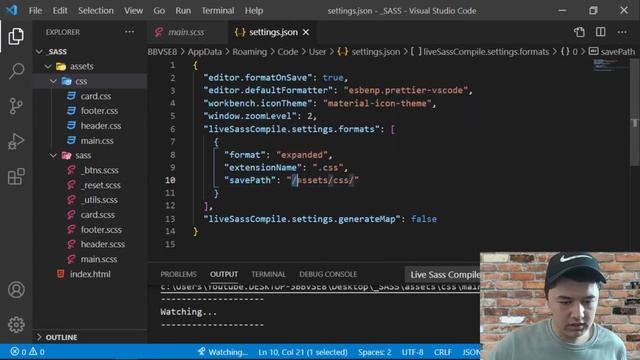Viewport: 640px width, 360px height.
Task: Click Open Settings (UI) editor icon
Action: click(579, 32)
